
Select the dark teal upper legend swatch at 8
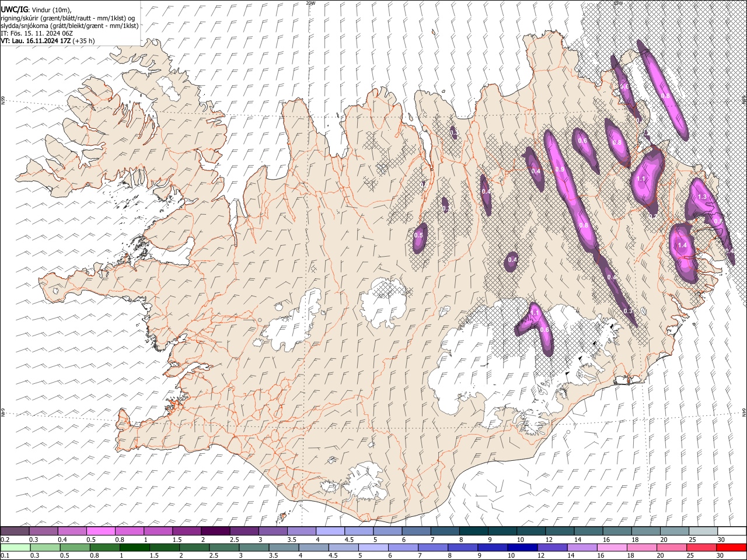pos(474,531)
